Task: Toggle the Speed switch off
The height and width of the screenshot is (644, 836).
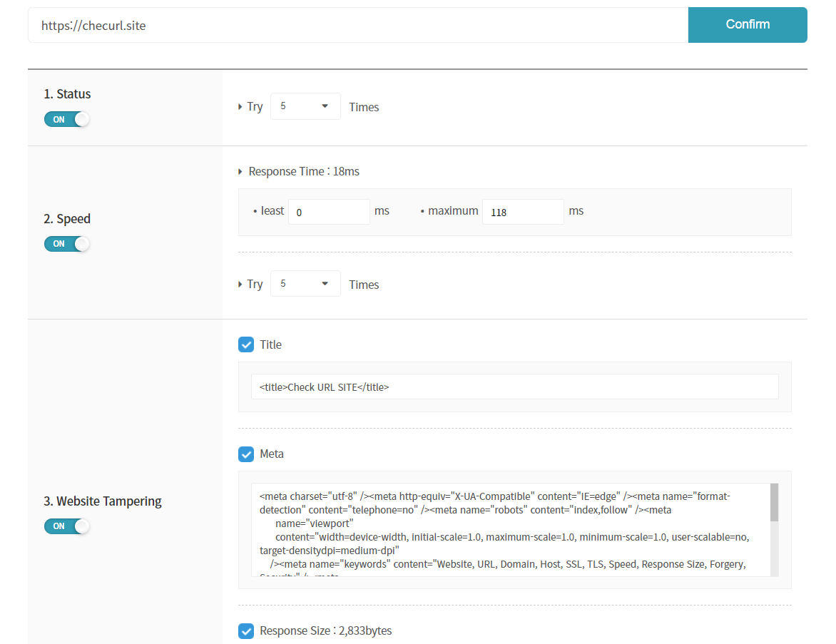Action: point(67,244)
